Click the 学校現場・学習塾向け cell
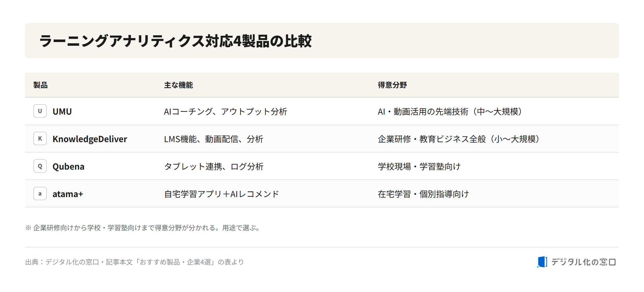Viewport: 644px width, 292px height. click(x=419, y=166)
